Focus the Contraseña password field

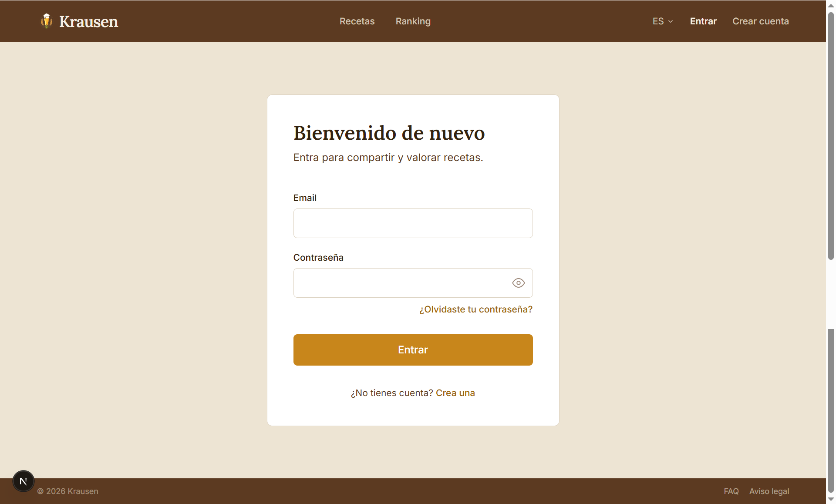[x=413, y=283]
